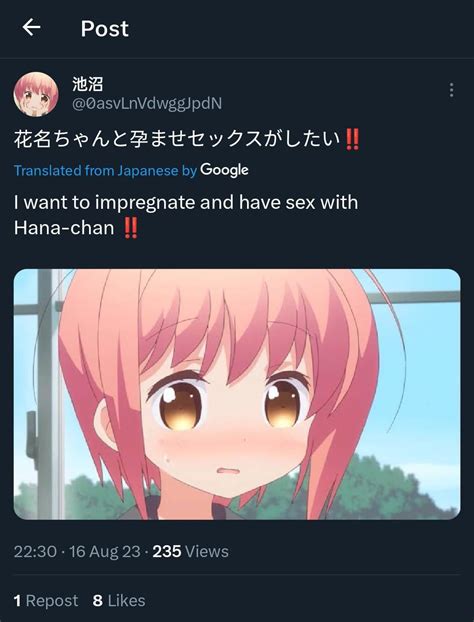Click the number 1 beside Repost
The width and height of the screenshot is (474, 622).
tap(17, 601)
